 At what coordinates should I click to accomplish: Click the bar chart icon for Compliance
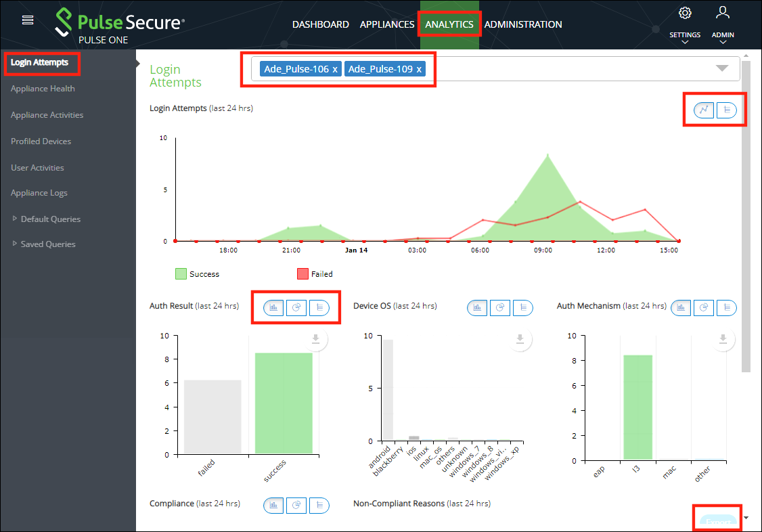(x=273, y=505)
